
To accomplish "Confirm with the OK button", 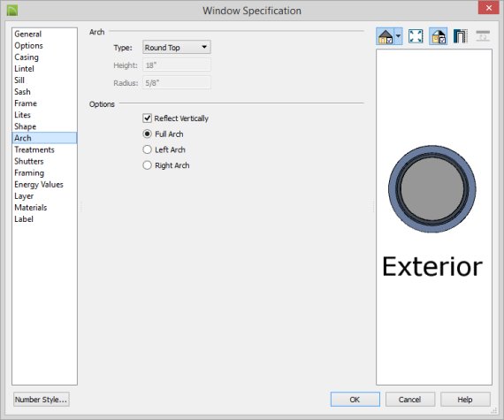I will (x=355, y=400).
